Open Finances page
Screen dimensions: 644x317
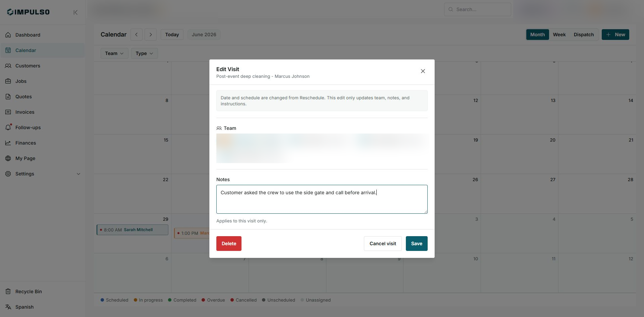43,143
